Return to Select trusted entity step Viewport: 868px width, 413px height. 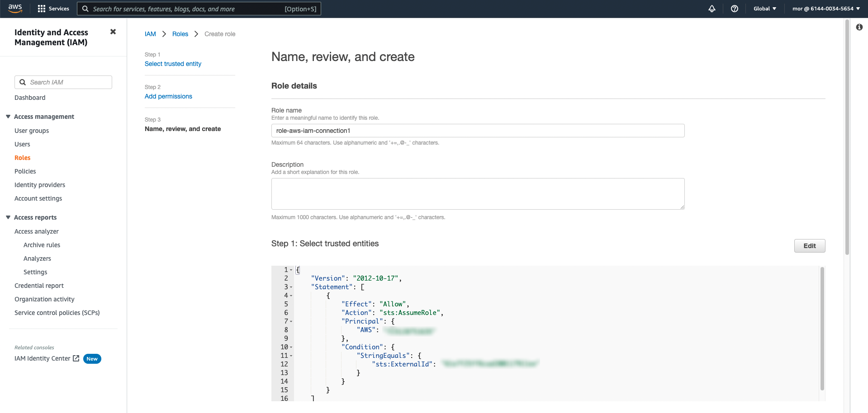pos(173,64)
